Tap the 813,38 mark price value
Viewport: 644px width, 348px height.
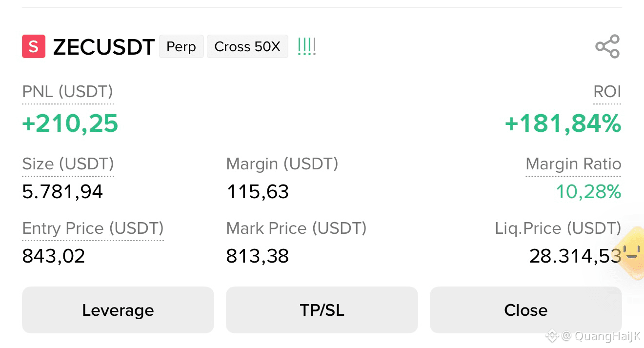(258, 256)
